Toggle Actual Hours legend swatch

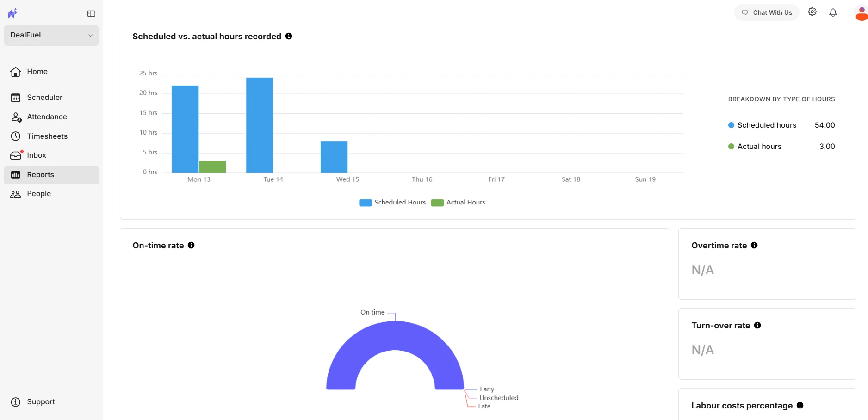(x=437, y=203)
